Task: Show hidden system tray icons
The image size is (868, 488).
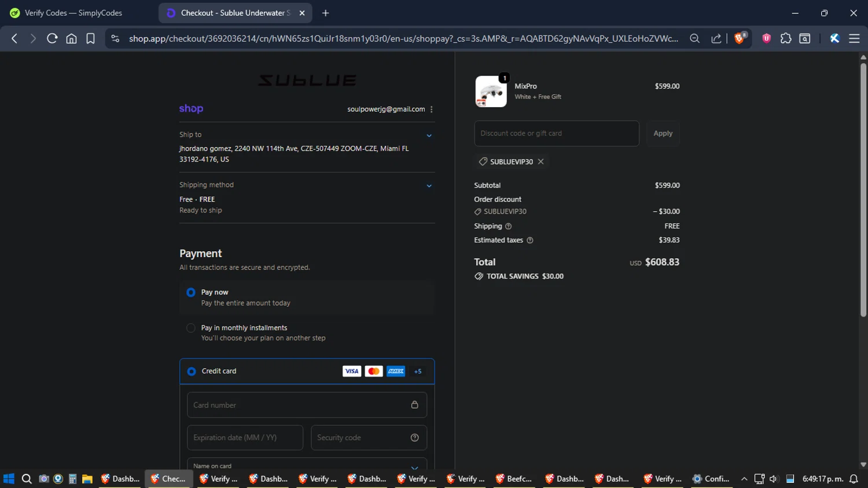Action: tap(744, 479)
